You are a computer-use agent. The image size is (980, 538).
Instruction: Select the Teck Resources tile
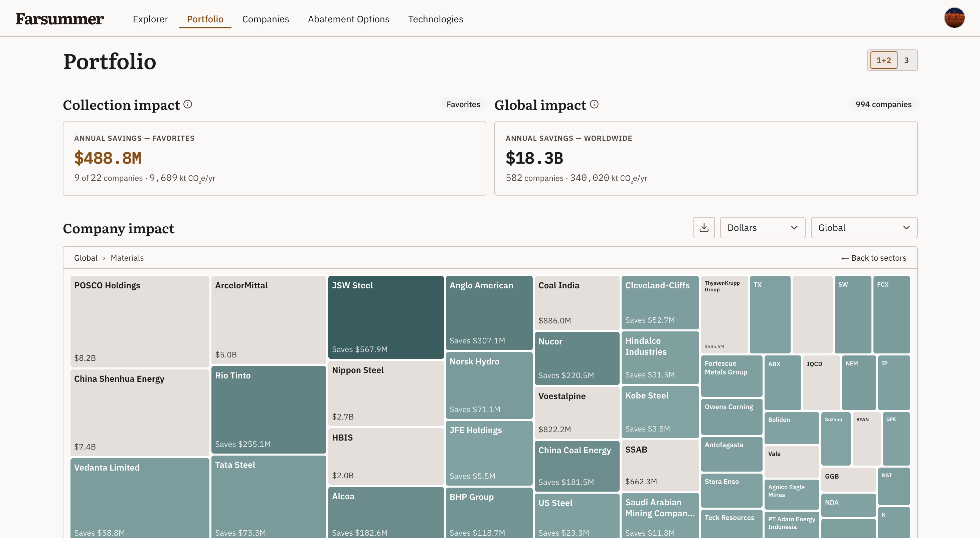pyautogui.click(x=731, y=524)
